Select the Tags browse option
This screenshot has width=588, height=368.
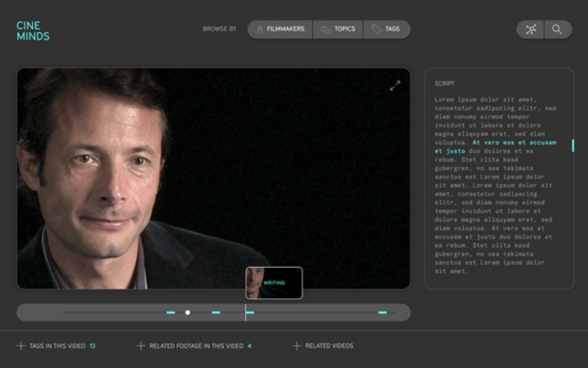387,29
